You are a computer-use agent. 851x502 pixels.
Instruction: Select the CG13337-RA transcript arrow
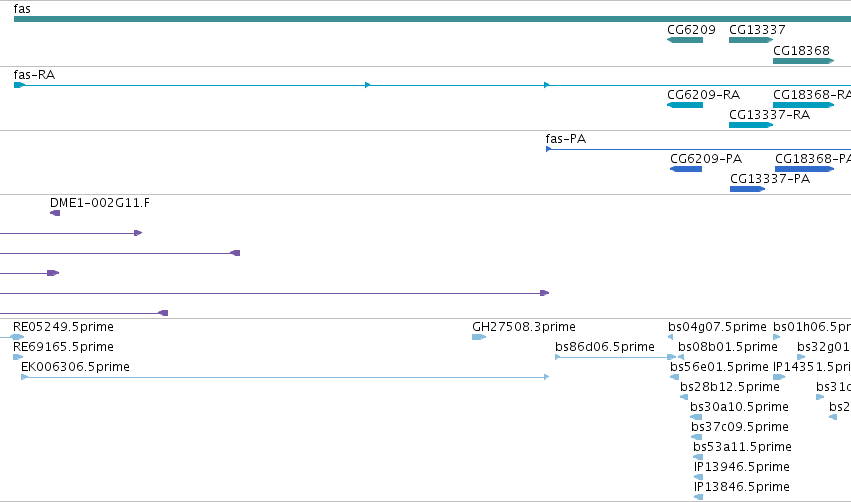click(751, 125)
